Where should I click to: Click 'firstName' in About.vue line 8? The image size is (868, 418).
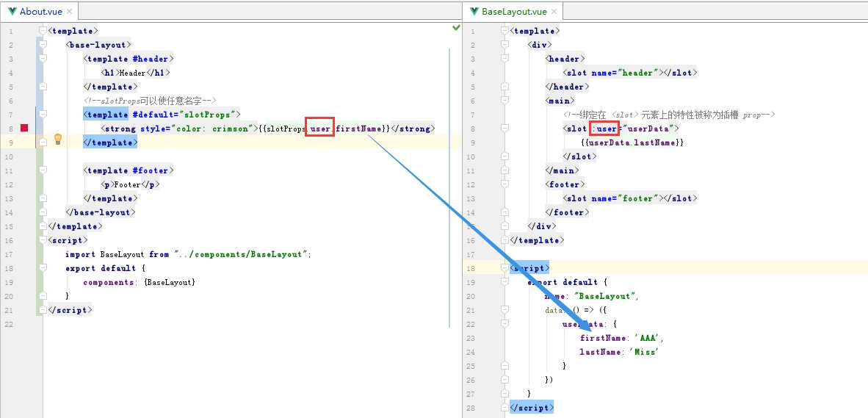tap(359, 129)
